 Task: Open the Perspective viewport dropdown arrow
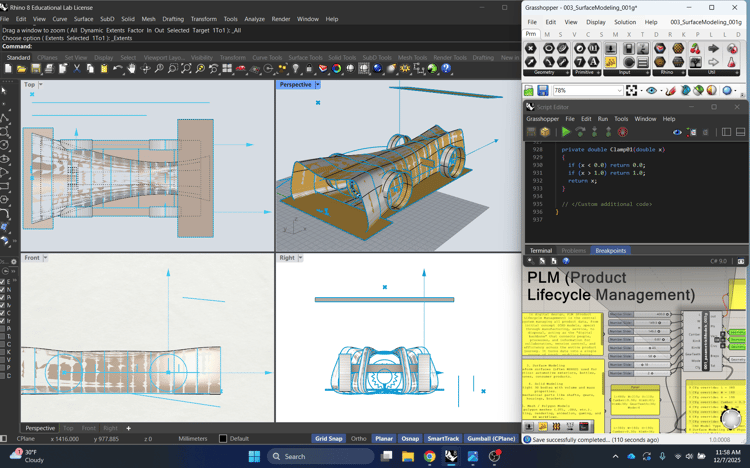pyautogui.click(x=318, y=85)
